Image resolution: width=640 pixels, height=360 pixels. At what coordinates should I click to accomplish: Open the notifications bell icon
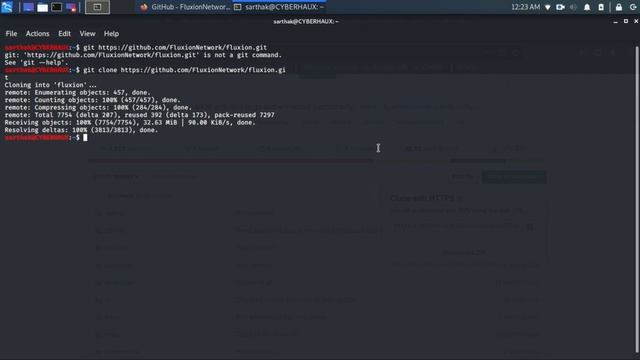point(587,7)
